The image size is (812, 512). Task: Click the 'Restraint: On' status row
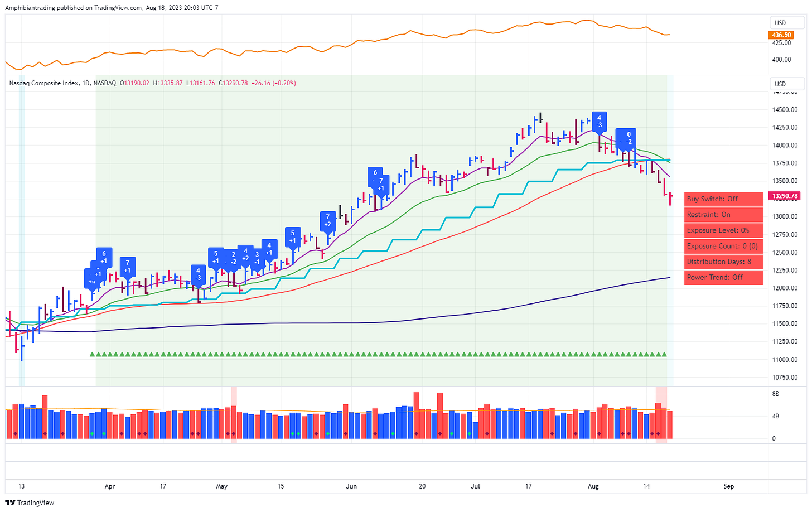(723, 215)
